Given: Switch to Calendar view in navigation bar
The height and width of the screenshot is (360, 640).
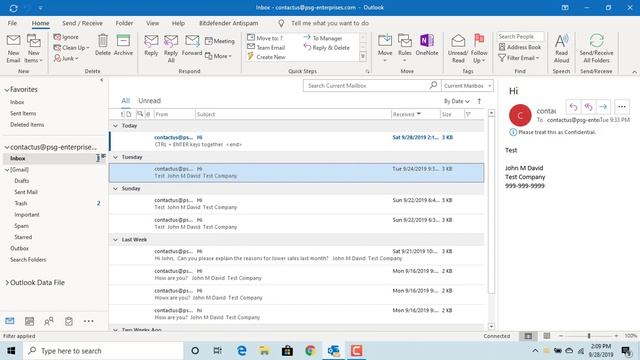Looking at the screenshot, I should tap(29, 321).
